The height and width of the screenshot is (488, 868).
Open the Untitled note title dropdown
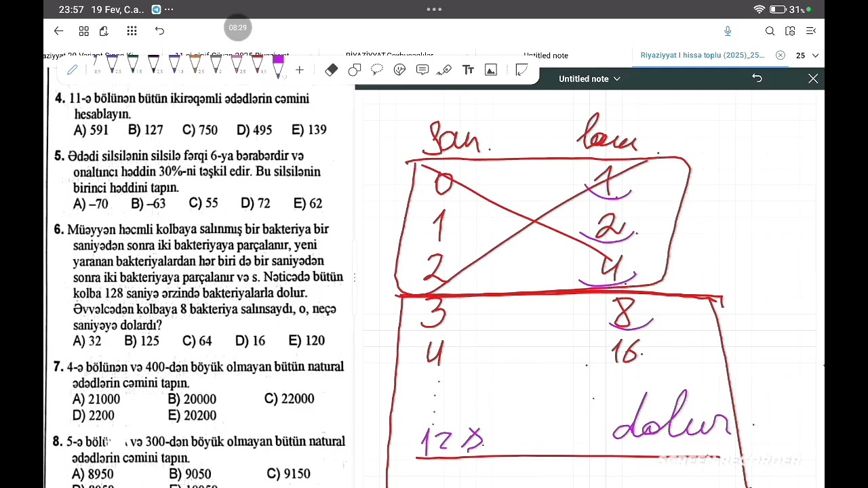[589, 79]
